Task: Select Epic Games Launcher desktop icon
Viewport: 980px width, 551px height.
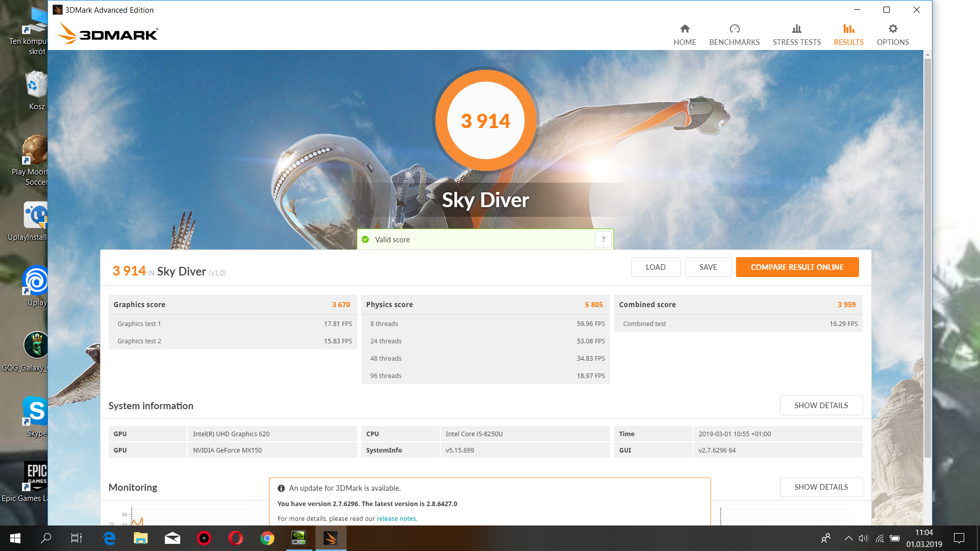Action: 24,482
